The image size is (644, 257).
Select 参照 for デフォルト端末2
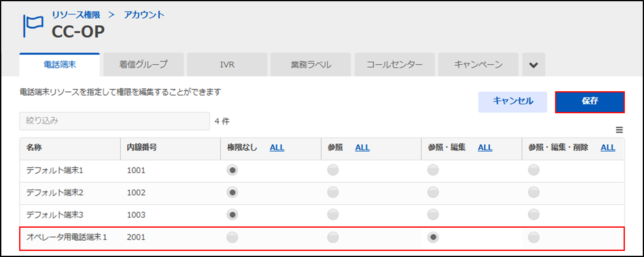333,192
